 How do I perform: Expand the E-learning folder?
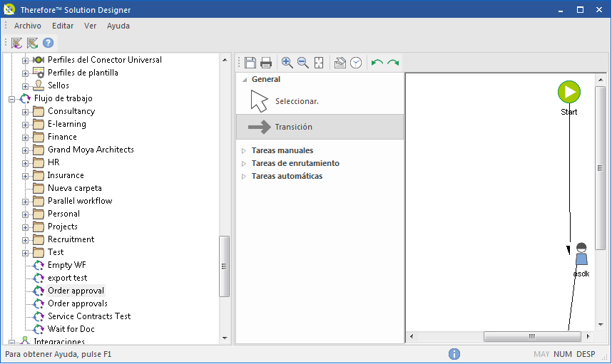click(25, 125)
